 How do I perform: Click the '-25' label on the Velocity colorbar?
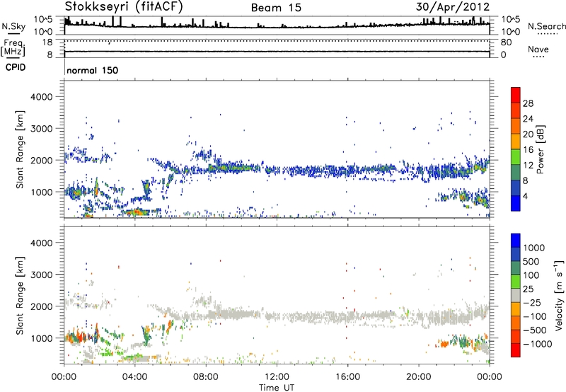tap(532, 303)
